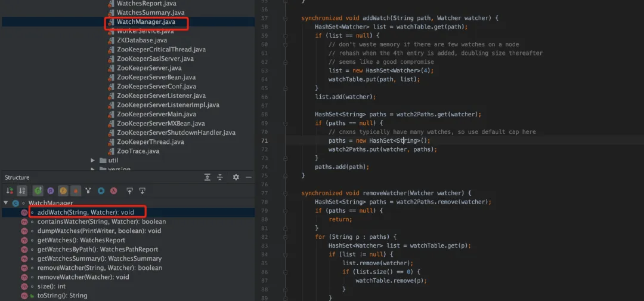Select removeWatcher(Watcher): void in Structure
Image resolution: width=644 pixels, height=301 pixels.
tap(83, 277)
